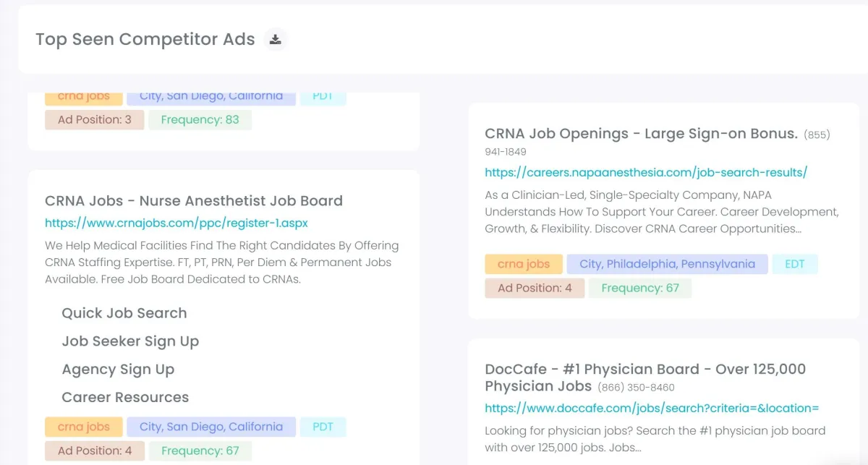The height and width of the screenshot is (465, 868).
Task: Click the Job Seeker Sign Up sitelink
Action: [130, 341]
